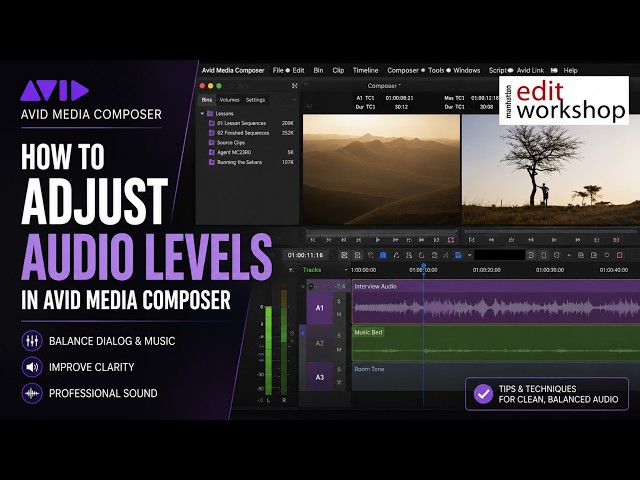This screenshot has width=640, height=480.
Task: Click 01:00:30:00 on the timeline ruler
Action: click(550, 270)
